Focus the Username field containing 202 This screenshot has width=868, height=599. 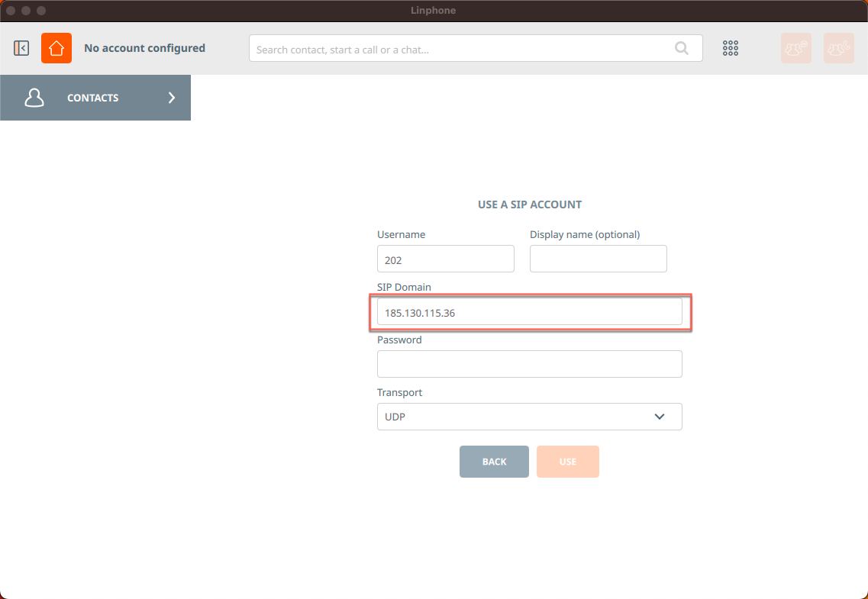click(x=445, y=259)
